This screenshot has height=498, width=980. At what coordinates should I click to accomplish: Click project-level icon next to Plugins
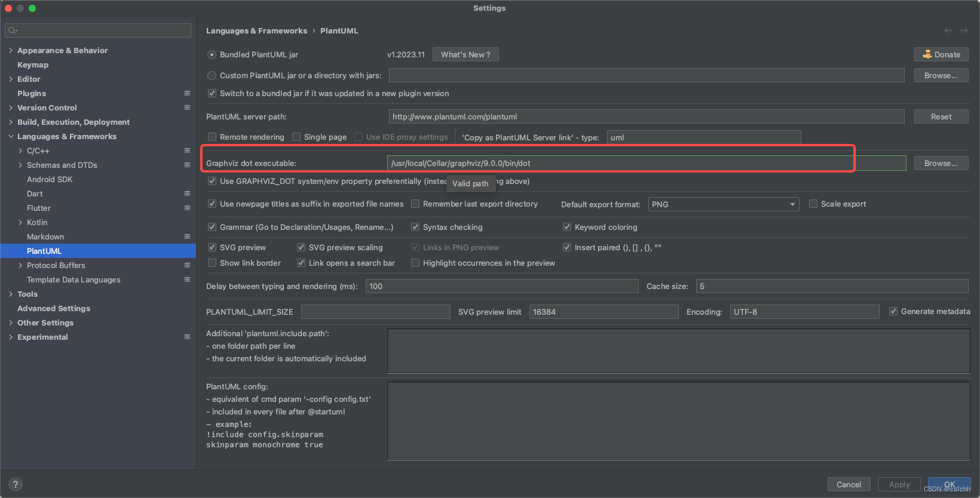(x=187, y=93)
